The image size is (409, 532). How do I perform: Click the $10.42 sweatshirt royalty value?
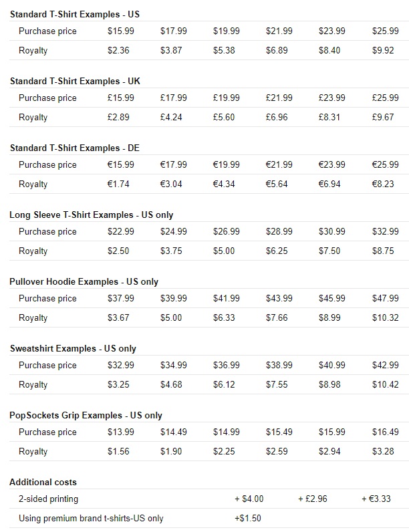(384, 384)
